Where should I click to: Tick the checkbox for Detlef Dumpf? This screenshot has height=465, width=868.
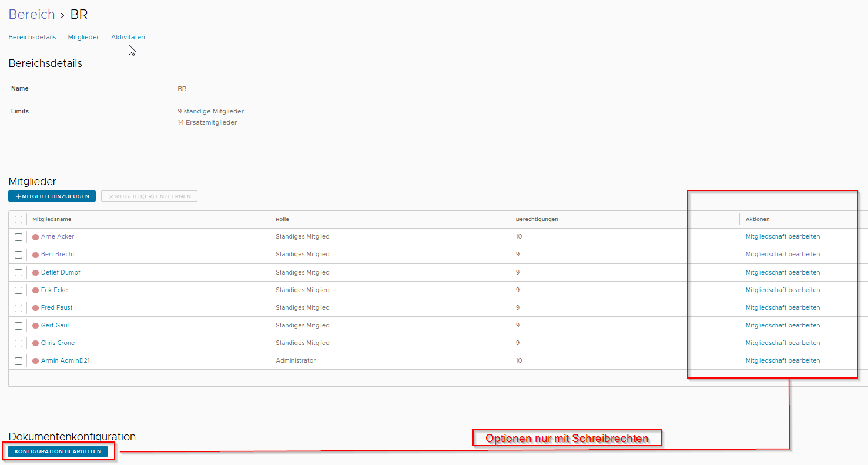[x=19, y=273]
